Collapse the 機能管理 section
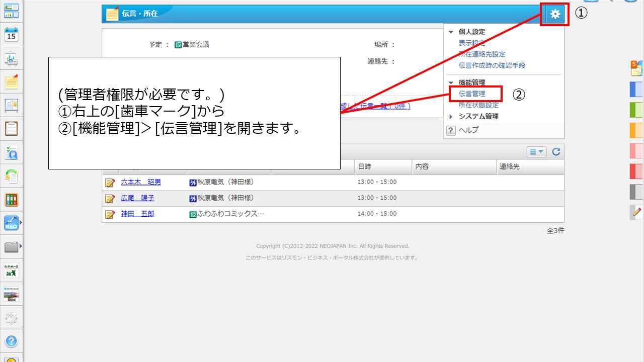The height and width of the screenshot is (362, 644). pyautogui.click(x=451, y=82)
